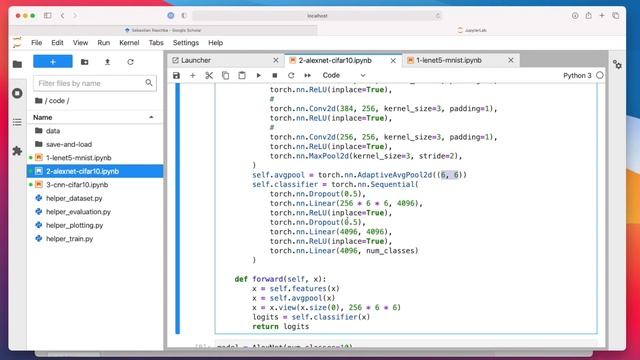Click the blue new launcher plus button
Screen dimensions: 640x360
tap(53, 62)
